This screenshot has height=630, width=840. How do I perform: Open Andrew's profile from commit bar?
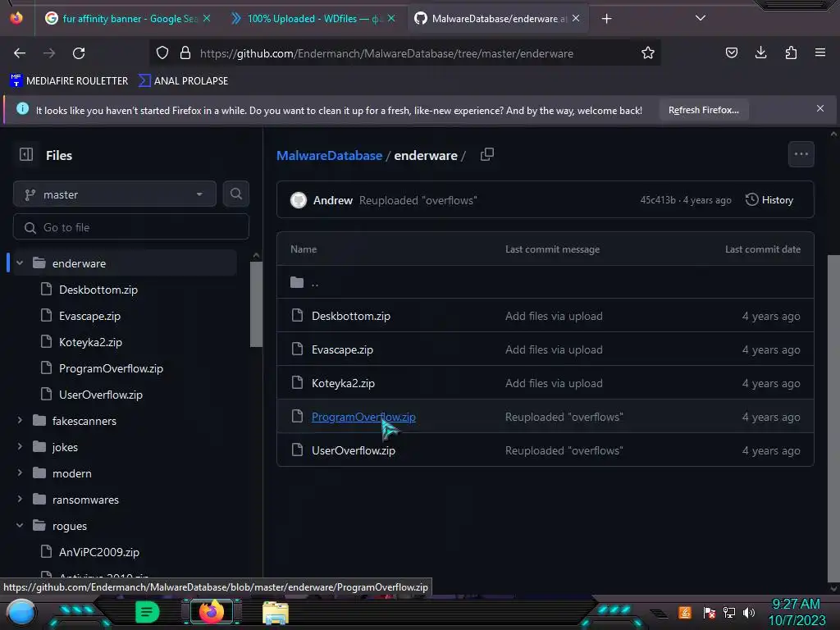pyautogui.click(x=333, y=200)
